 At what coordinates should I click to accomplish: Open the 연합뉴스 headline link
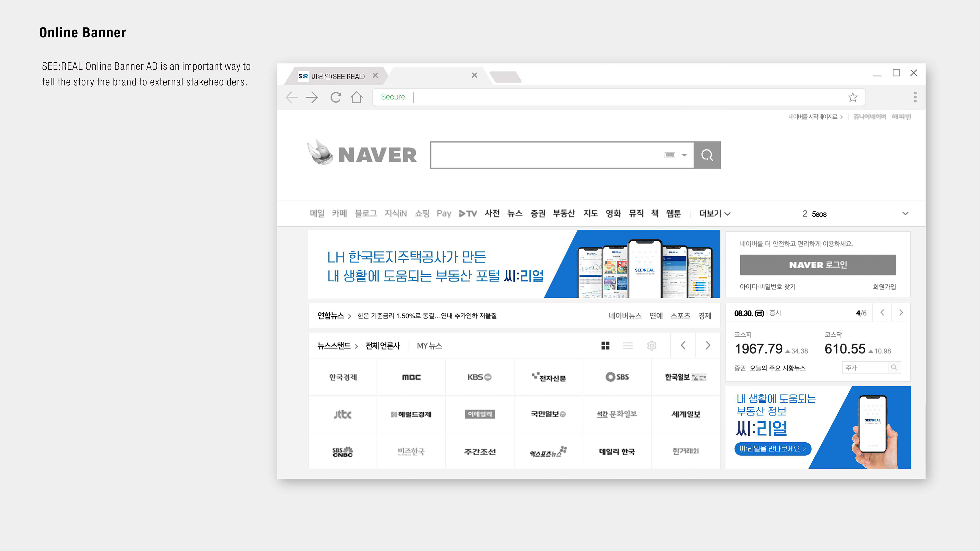pyautogui.click(x=427, y=316)
